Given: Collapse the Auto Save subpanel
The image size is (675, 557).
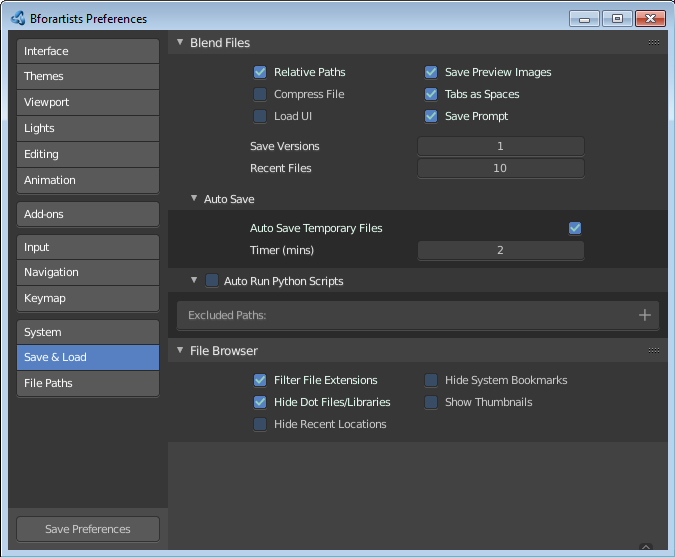Looking at the screenshot, I should pyautogui.click(x=194, y=198).
